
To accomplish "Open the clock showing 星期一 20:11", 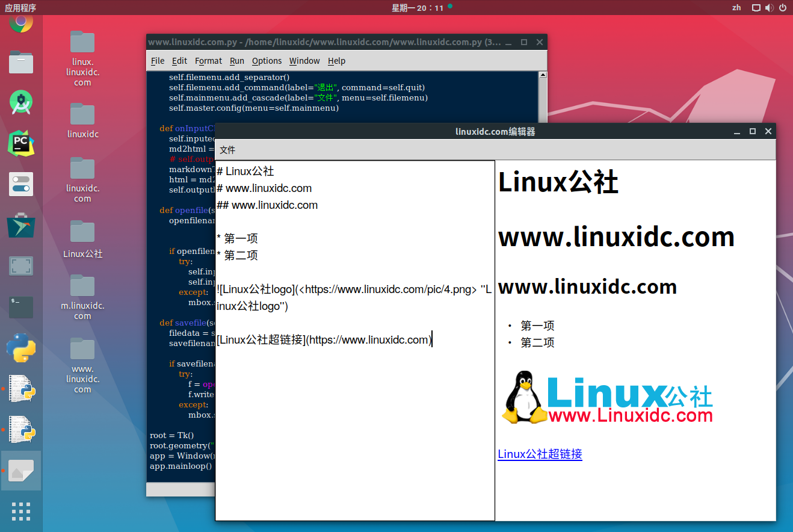I will 418,8.
